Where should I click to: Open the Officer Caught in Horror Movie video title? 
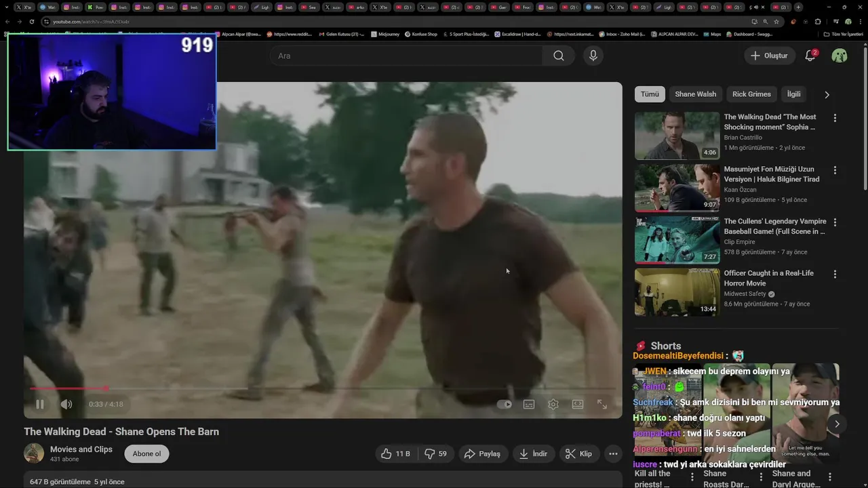click(768, 279)
